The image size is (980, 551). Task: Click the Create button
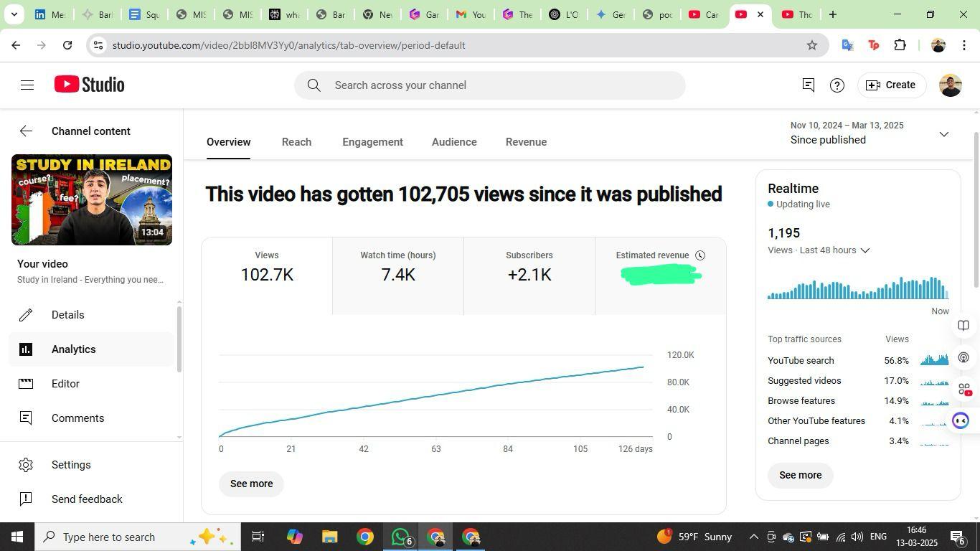coord(891,85)
